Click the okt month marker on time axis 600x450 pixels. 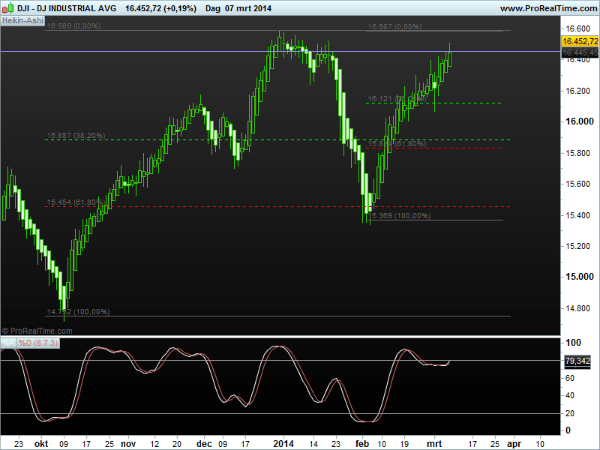41,444
